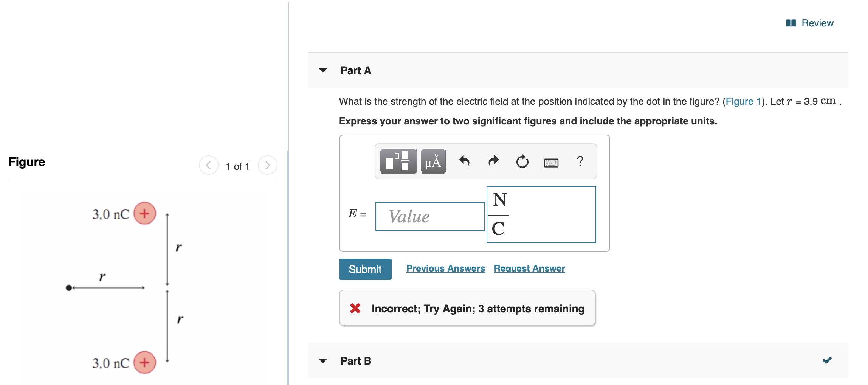Submit the answer
Image resolution: width=868 pixels, height=385 pixels.
click(365, 269)
